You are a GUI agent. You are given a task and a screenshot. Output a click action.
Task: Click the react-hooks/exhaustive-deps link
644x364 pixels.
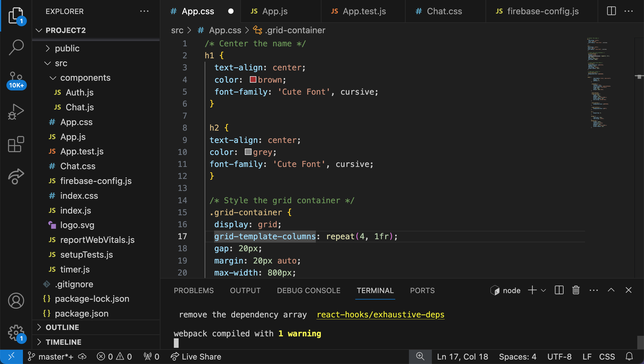pyautogui.click(x=380, y=315)
